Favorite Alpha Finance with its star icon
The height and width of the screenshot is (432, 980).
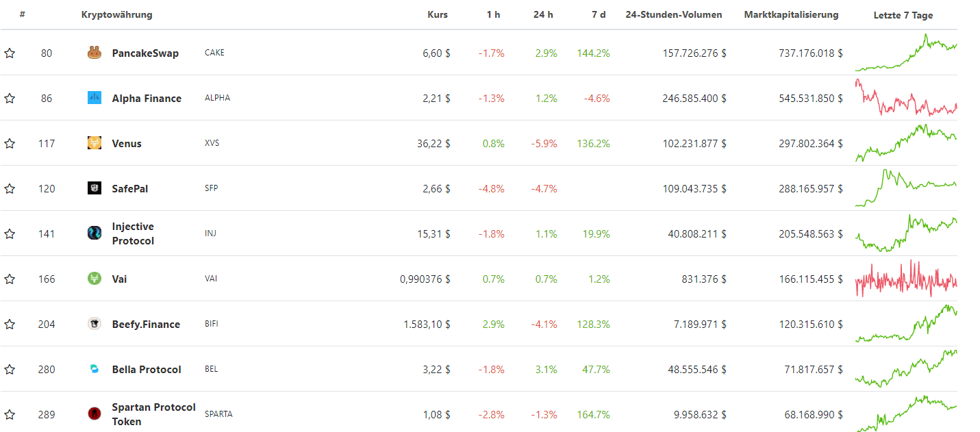pos(10,99)
